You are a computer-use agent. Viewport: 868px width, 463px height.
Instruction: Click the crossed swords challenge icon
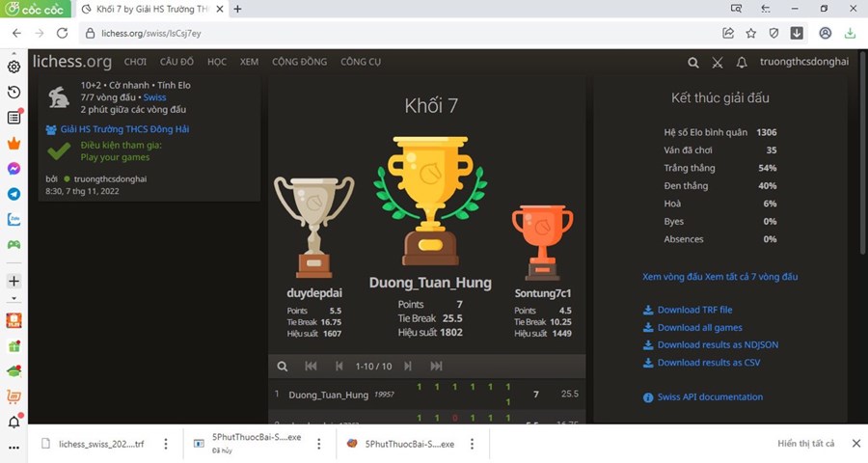(718, 63)
